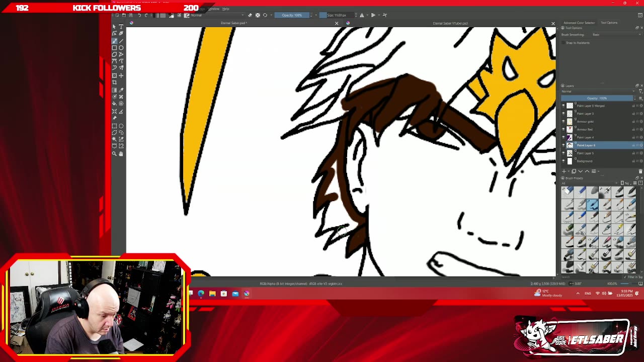
Task: Select the eraser brush preset thumbnail
Action: coord(568,192)
